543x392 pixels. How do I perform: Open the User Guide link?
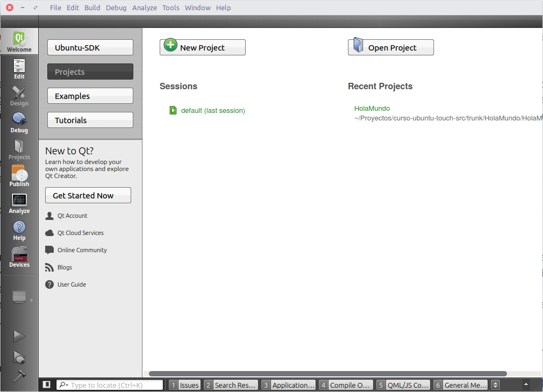coord(72,284)
